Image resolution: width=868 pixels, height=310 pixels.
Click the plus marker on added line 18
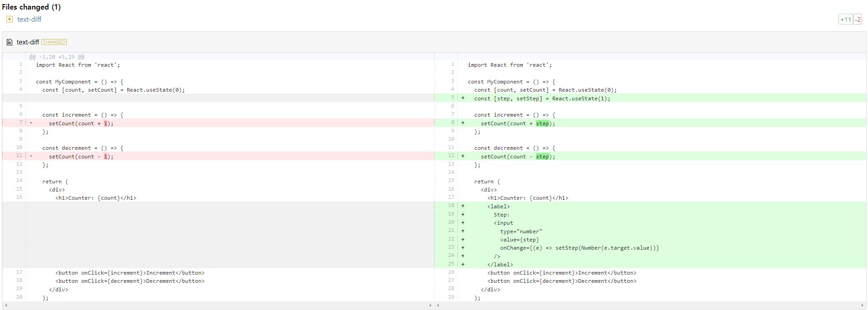463,206
